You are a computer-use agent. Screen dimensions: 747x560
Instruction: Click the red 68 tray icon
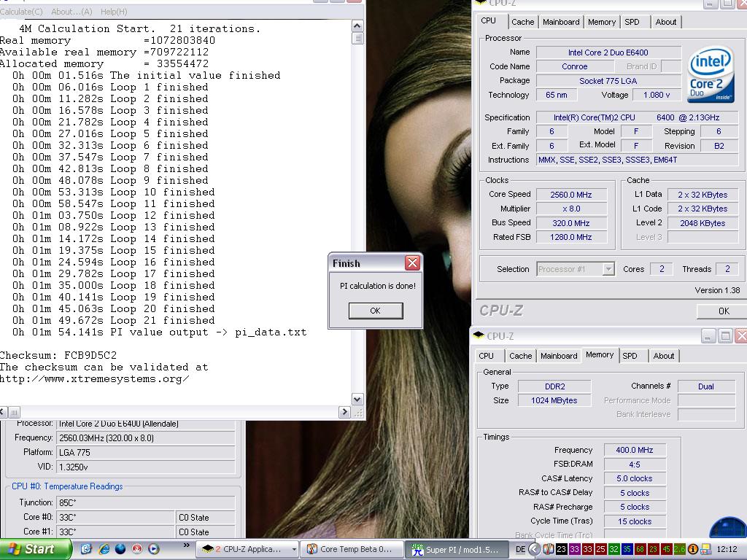tap(640, 549)
